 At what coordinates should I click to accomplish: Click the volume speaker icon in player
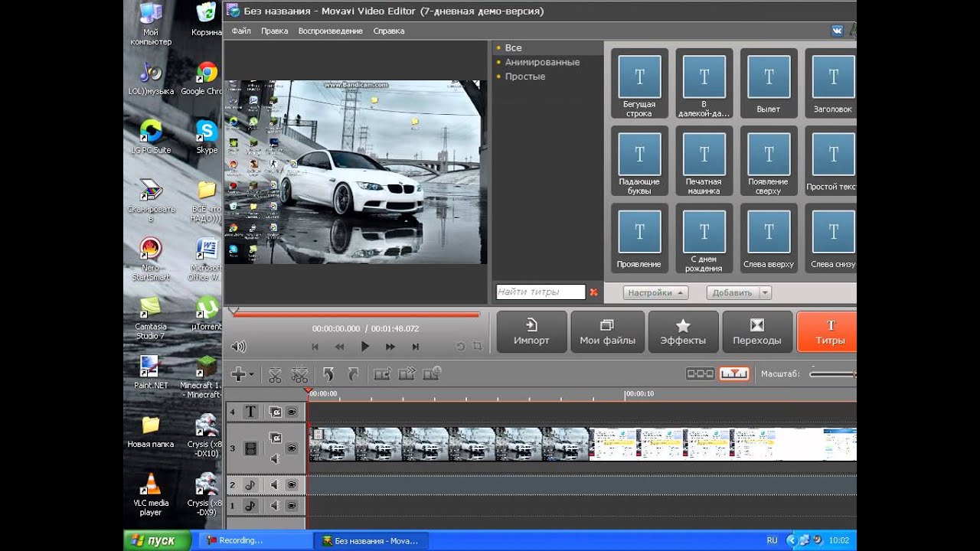click(239, 347)
